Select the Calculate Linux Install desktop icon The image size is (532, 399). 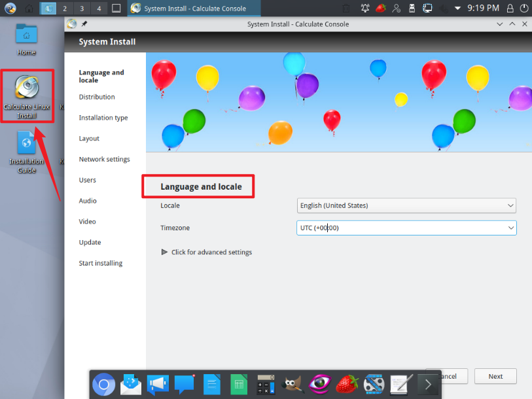26,97
